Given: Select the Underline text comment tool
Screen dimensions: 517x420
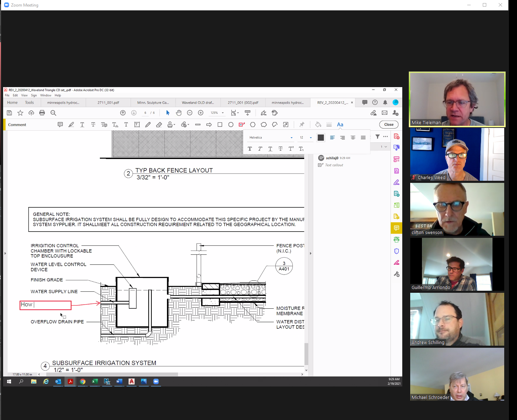Looking at the screenshot, I should 82,124.
